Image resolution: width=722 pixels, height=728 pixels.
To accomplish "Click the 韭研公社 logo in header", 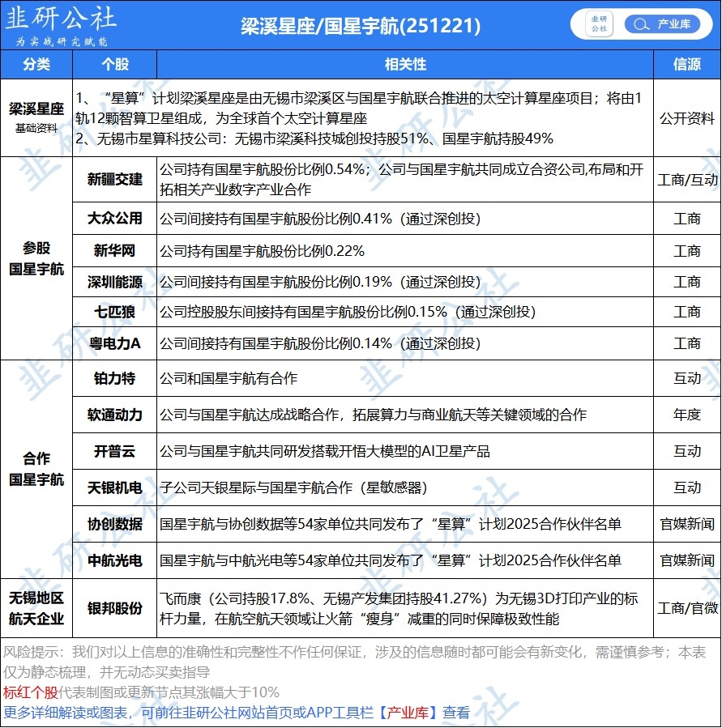I will [x=61, y=25].
